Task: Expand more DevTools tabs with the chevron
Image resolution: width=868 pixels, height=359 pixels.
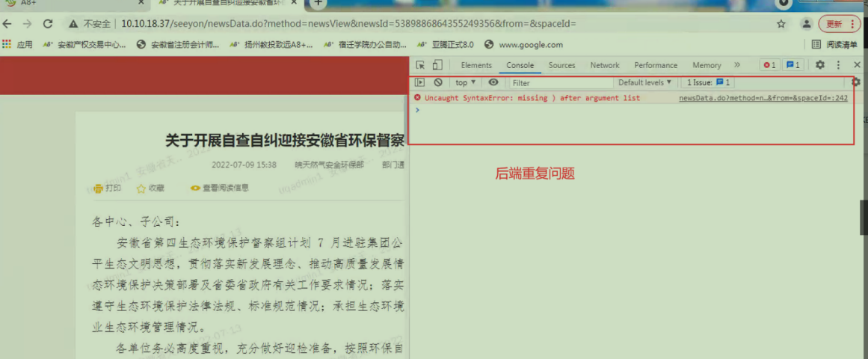Action: [x=737, y=65]
